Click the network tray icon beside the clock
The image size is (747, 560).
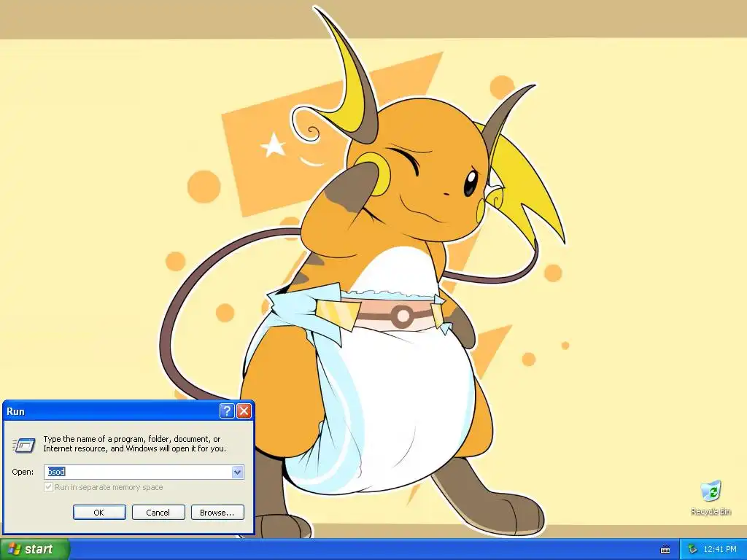click(692, 550)
